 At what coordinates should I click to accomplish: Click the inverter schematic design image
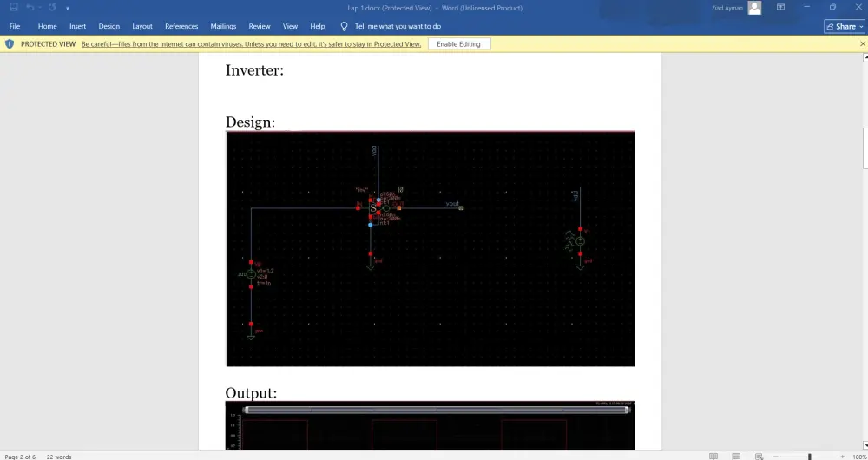[x=431, y=248]
